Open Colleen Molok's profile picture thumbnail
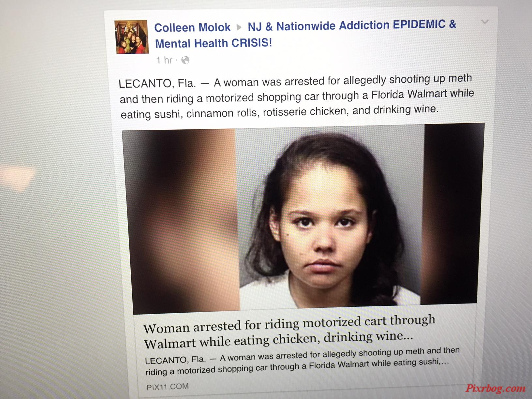The width and height of the screenshot is (532, 399). [x=132, y=37]
